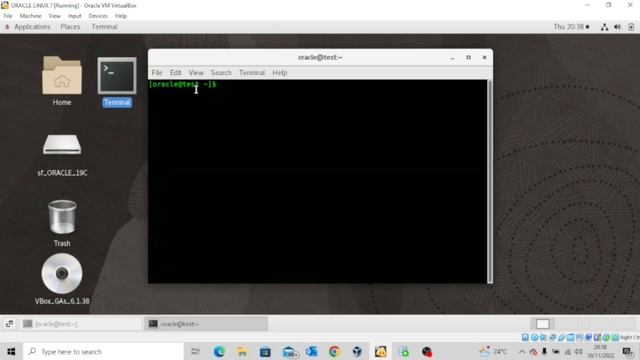Screen dimensions: 640x360
Task: Open the VBox_GAs_6.1.38 disc icon
Action: (62, 279)
